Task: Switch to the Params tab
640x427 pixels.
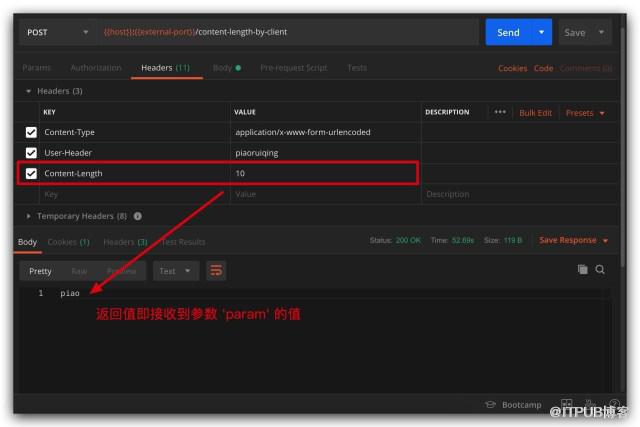Action: tap(36, 68)
